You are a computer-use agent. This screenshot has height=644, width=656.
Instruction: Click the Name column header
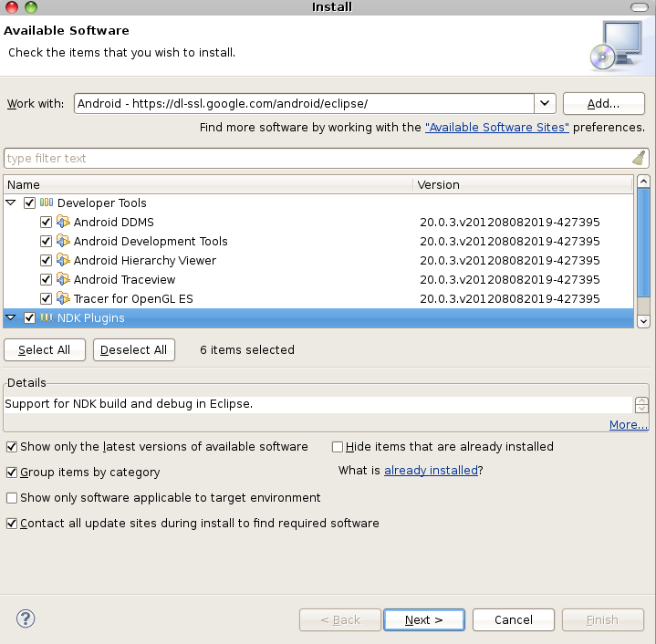208,185
